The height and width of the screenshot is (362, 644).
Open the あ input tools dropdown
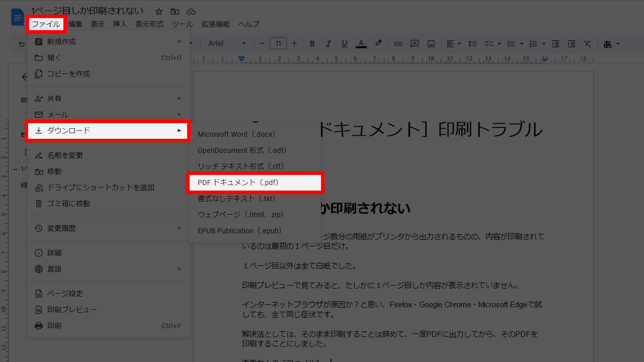pos(611,44)
